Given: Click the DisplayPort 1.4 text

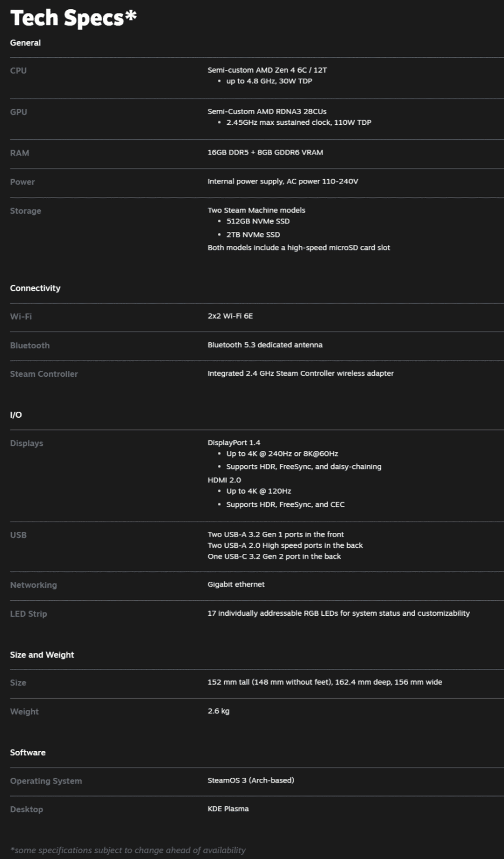Looking at the screenshot, I should tap(233, 443).
